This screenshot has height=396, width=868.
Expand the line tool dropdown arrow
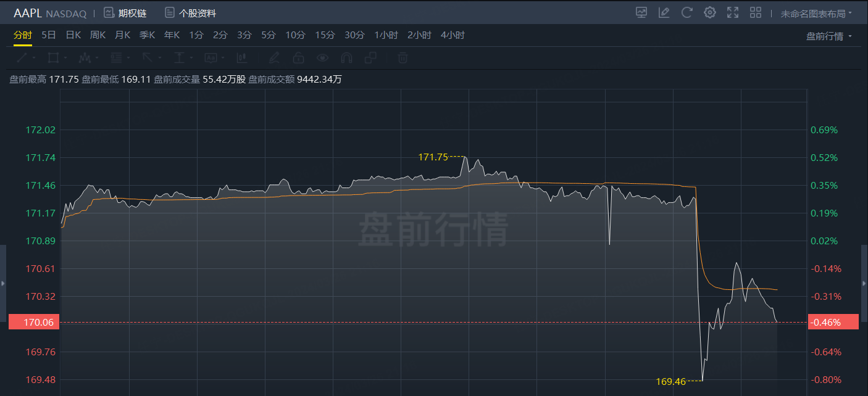(x=33, y=58)
